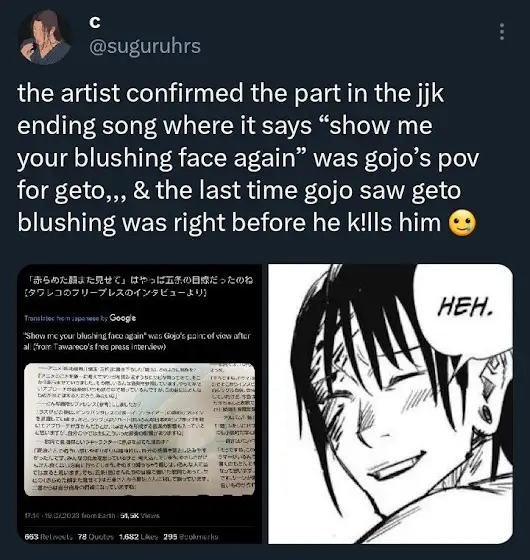Image resolution: width=530 pixels, height=560 pixels.
Task: Click the Japanese text in the embedded tweet
Action: [139, 286]
